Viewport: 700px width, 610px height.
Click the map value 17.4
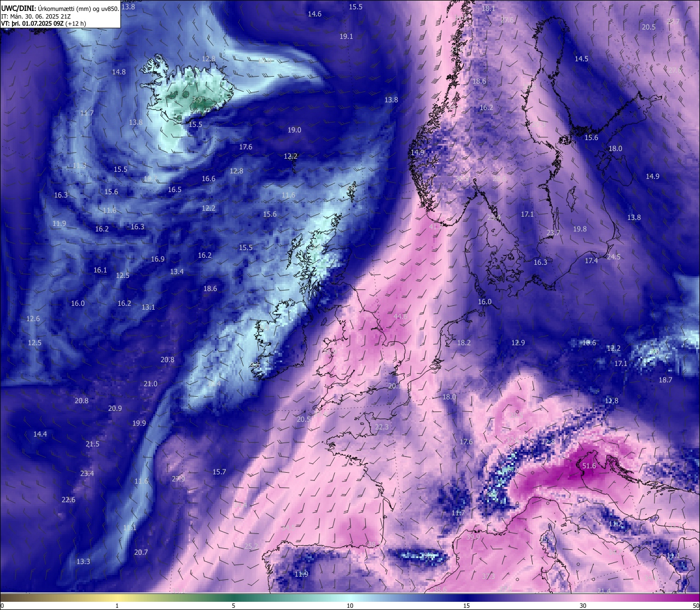click(x=591, y=262)
